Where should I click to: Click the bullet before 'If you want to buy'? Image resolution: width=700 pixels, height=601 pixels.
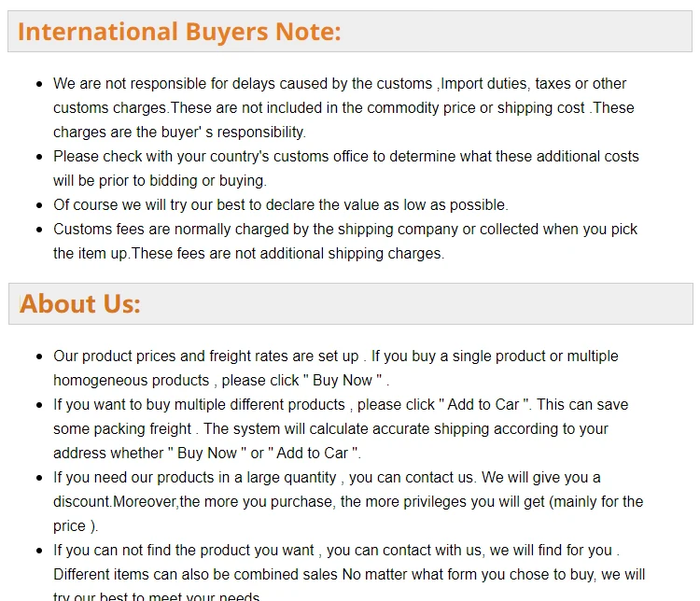coord(39,405)
